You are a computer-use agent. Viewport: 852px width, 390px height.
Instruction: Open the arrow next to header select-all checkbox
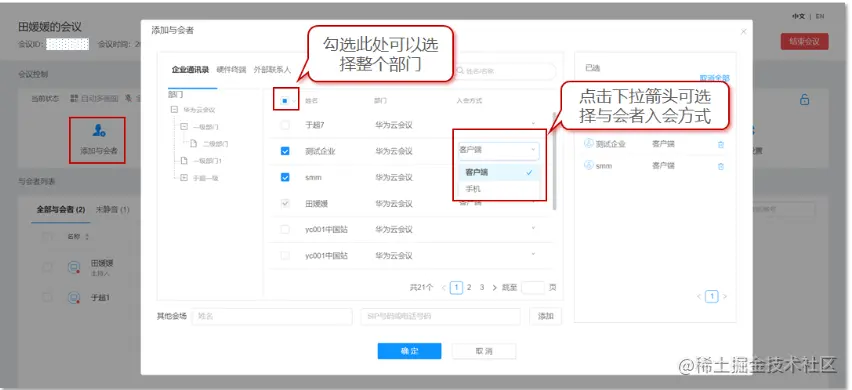(x=295, y=101)
